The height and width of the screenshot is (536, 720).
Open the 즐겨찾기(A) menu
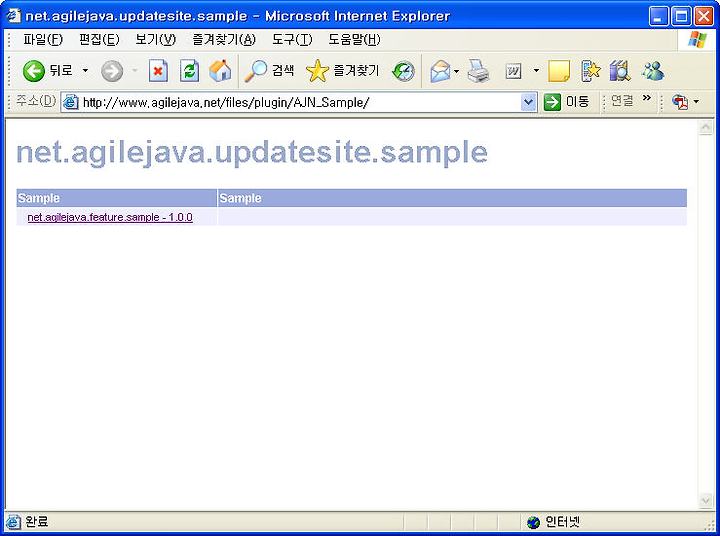point(224,40)
